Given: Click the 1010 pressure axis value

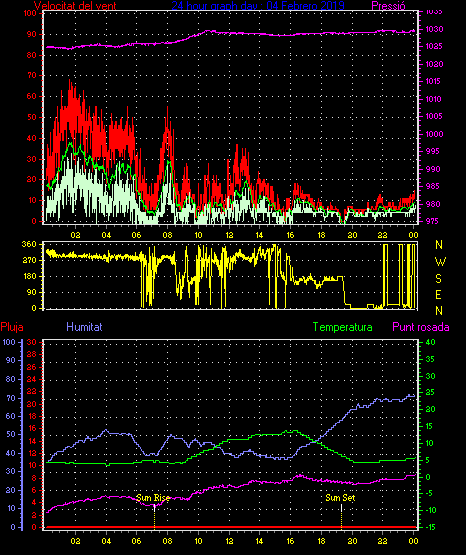Looking at the screenshot, I should pos(434,99).
